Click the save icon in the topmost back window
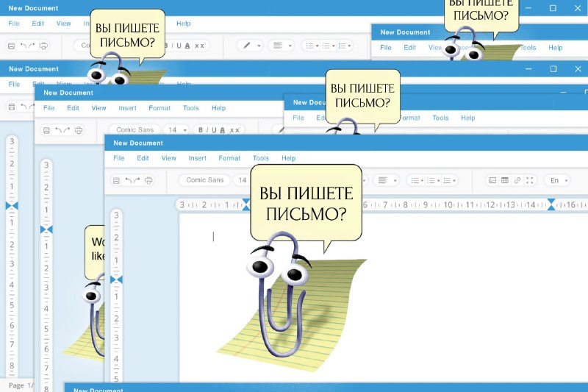The height and width of the screenshot is (392, 588). (x=12, y=46)
